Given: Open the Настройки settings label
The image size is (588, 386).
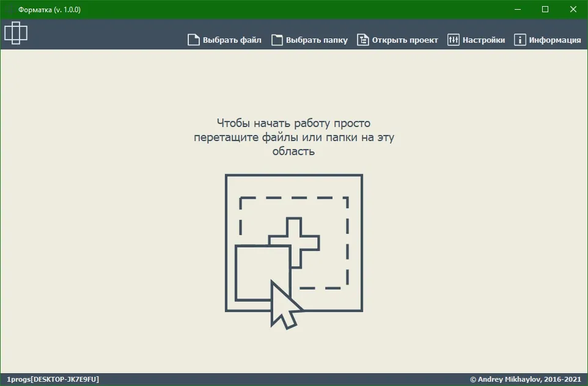Looking at the screenshot, I should click(x=483, y=40).
